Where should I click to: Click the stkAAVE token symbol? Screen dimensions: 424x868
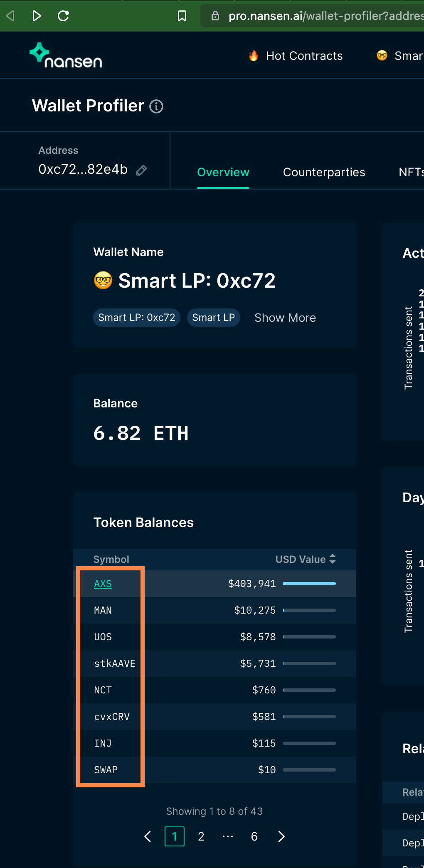click(115, 663)
